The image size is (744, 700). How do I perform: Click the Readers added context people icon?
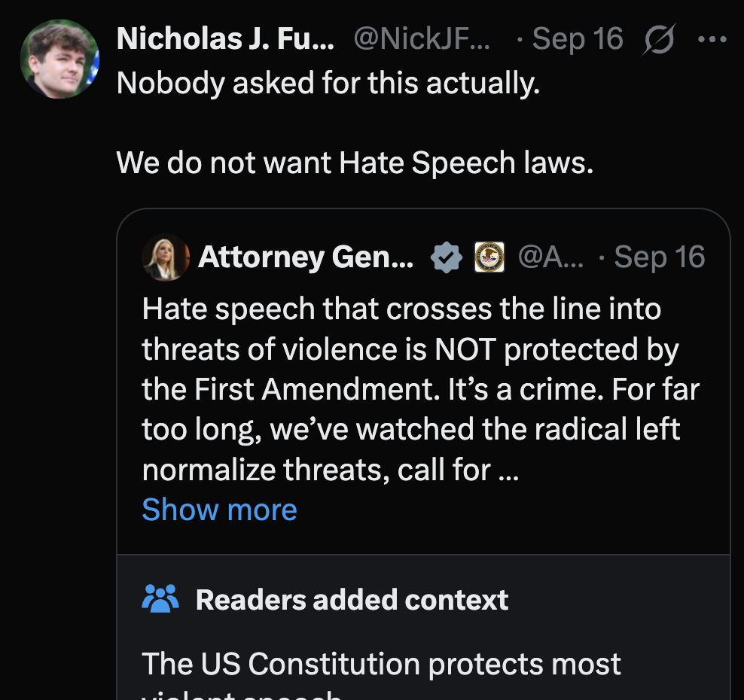point(160,599)
